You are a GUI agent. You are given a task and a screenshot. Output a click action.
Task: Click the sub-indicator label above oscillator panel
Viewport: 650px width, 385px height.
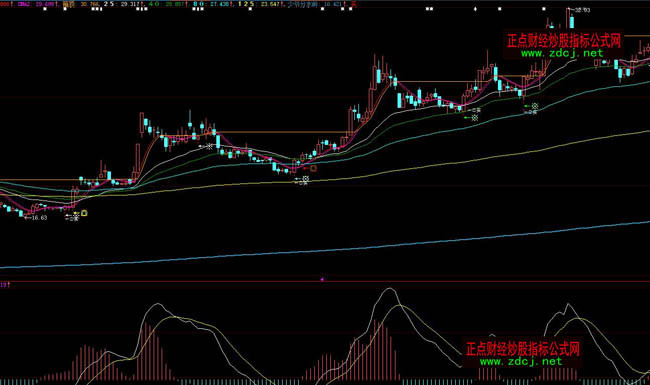click(4, 285)
